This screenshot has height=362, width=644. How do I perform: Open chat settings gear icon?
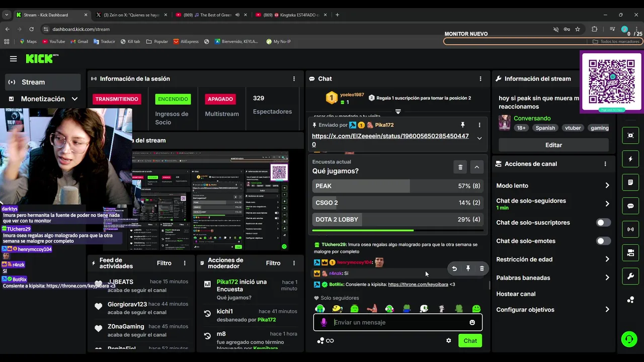[x=448, y=341]
